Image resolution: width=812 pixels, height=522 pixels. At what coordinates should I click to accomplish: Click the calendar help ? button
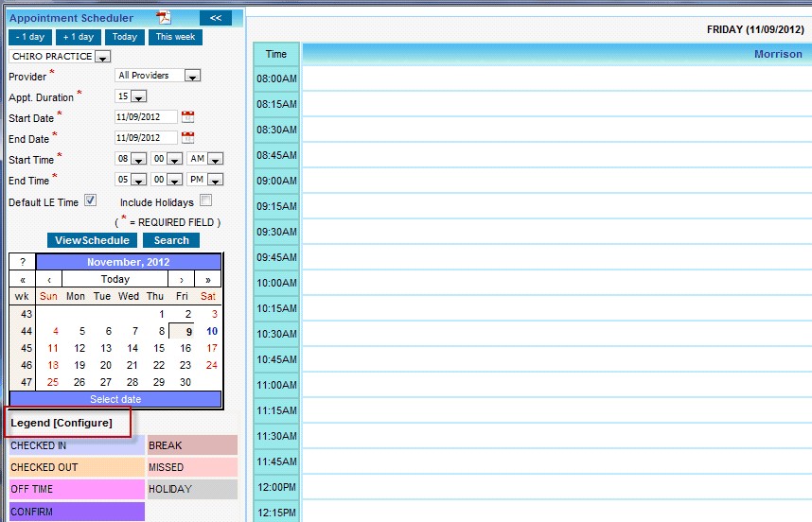click(23, 262)
